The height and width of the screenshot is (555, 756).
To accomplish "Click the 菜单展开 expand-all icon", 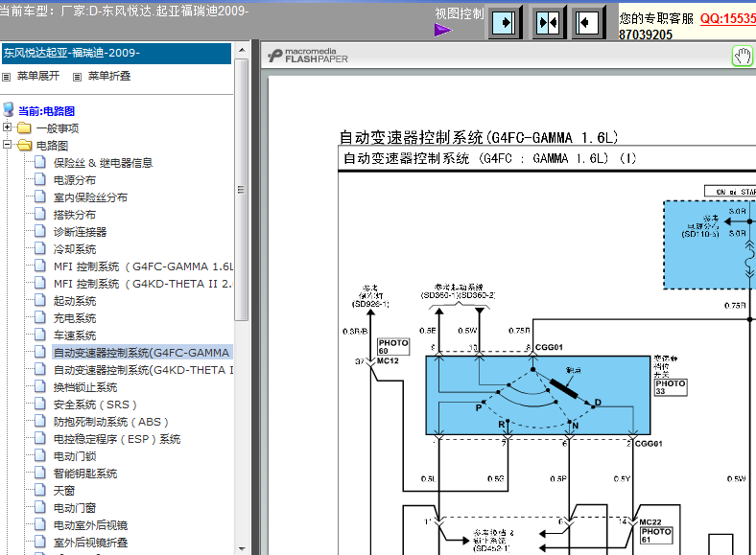I will [7, 77].
